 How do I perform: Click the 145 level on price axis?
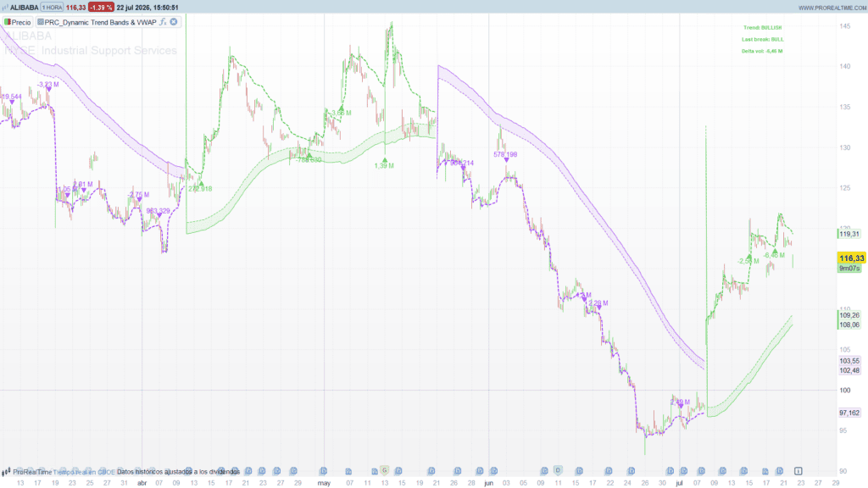[x=845, y=26]
